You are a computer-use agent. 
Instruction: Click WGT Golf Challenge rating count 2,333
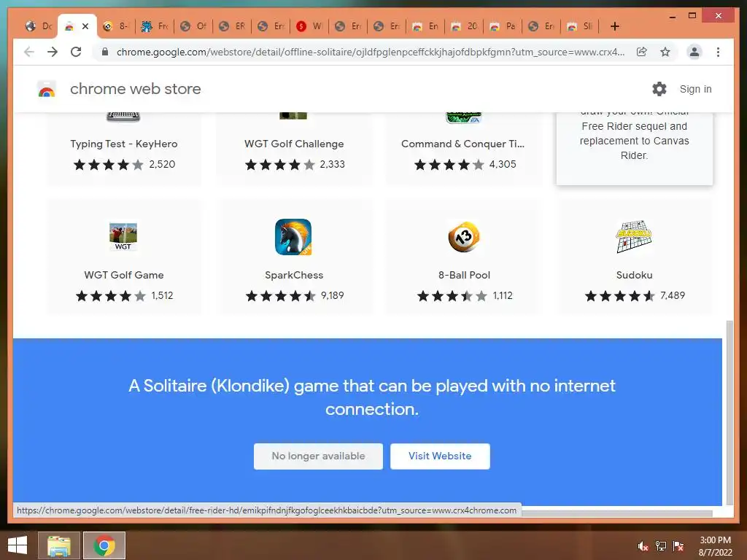[332, 164]
